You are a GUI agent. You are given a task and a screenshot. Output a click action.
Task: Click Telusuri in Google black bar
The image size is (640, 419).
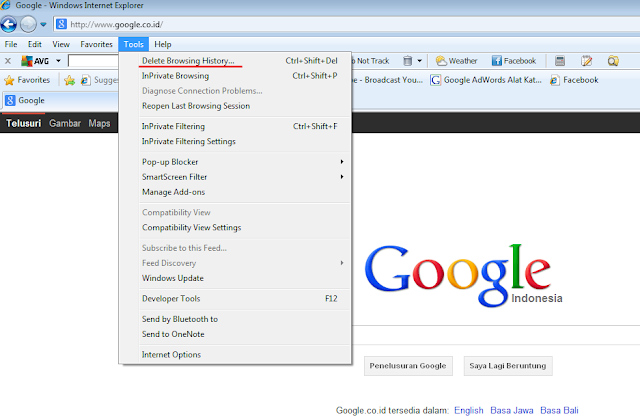tap(23, 123)
